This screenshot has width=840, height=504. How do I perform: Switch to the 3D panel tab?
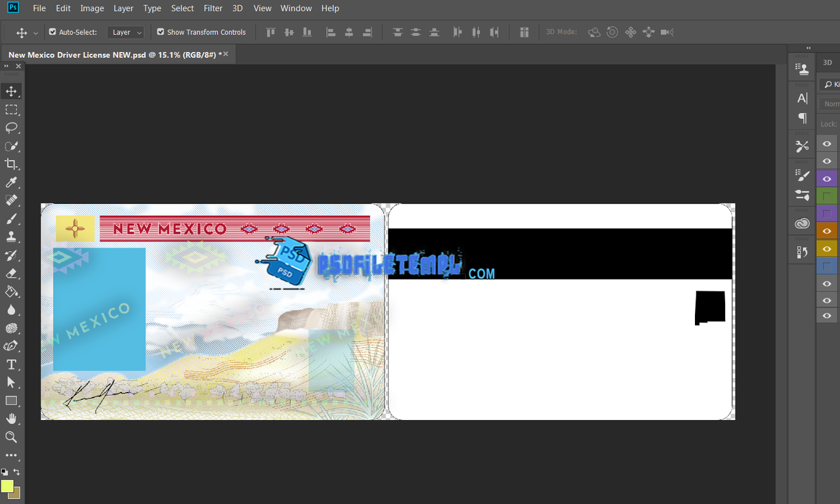(x=828, y=62)
